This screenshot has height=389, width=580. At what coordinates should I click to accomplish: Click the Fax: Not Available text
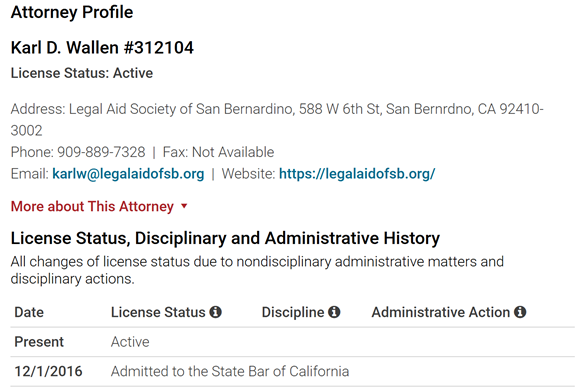point(218,152)
